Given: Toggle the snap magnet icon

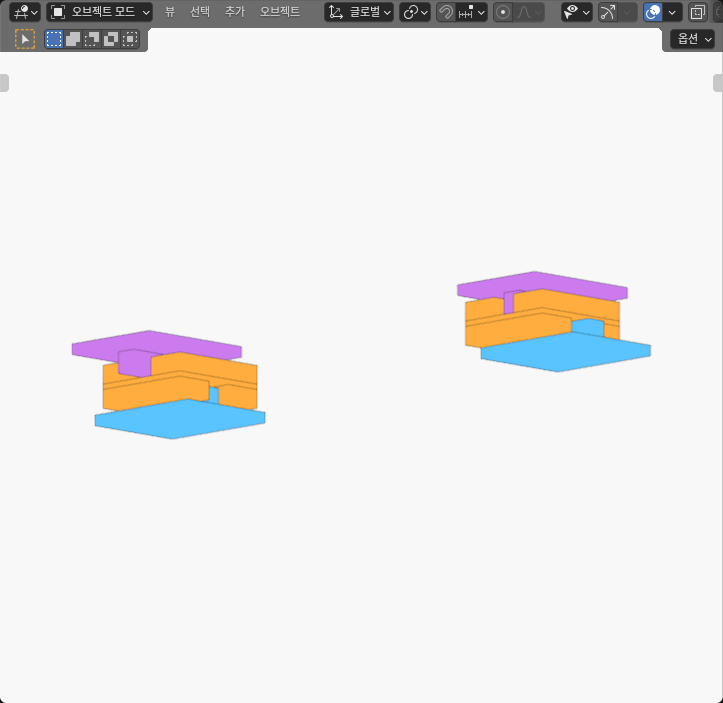Looking at the screenshot, I should pyautogui.click(x=446, y=12).
